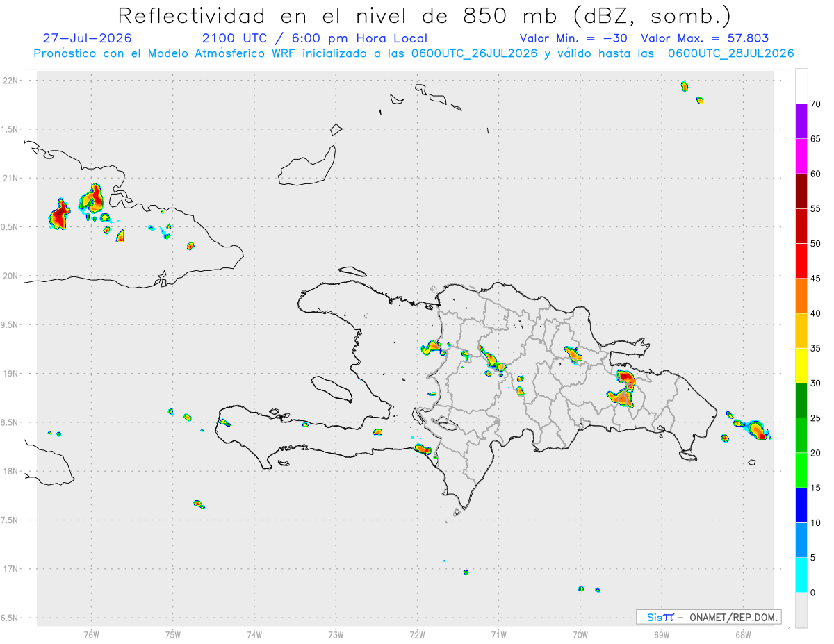Viewport: 834px width, 644px height.
Task: Click the gold 35–40 dBZ colorbar segment
Action: coord(801,331)
